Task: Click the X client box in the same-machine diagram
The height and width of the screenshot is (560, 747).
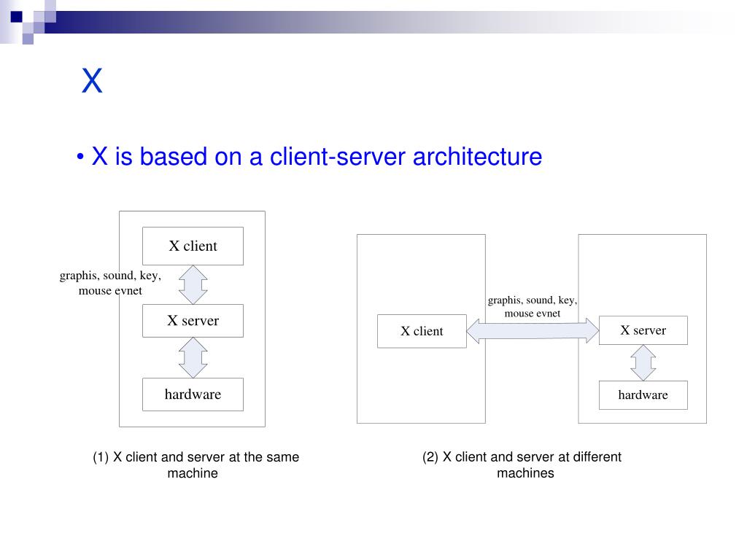Action: 193,246
